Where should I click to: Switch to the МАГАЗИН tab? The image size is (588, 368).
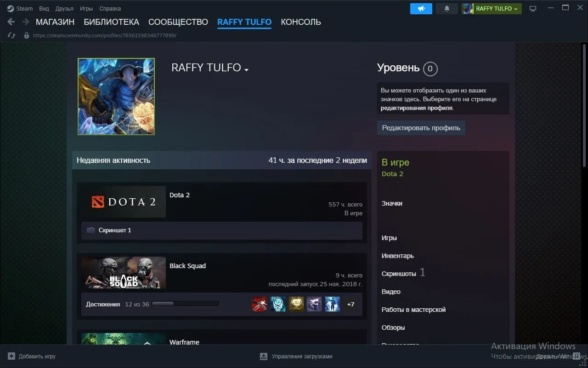coord(55,22)
